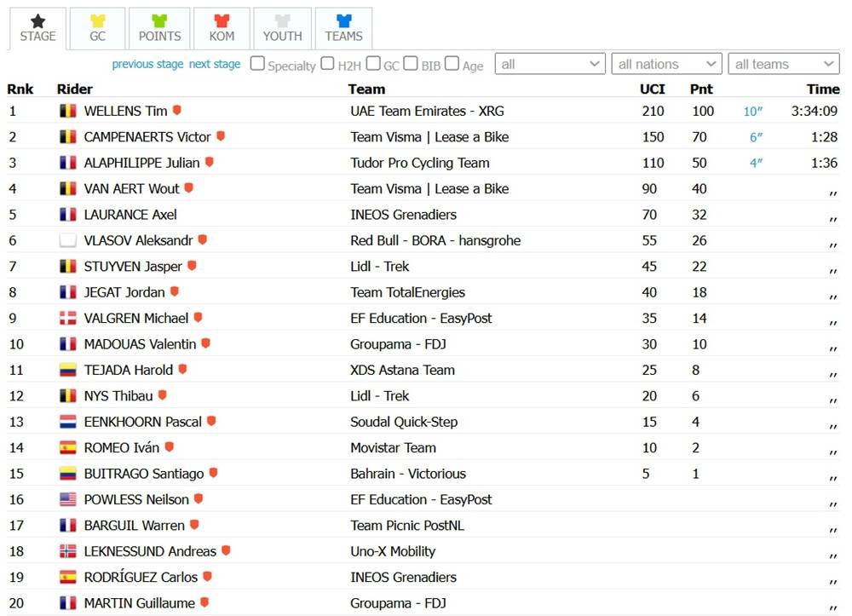
Task: Switch to the POINTS tab label
Action: pyautogui.click(x=159, y=36)
